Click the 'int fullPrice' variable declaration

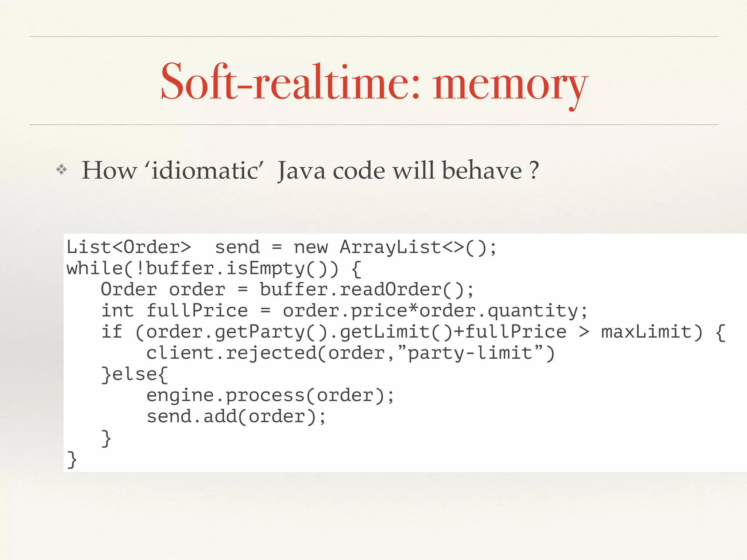174,311
